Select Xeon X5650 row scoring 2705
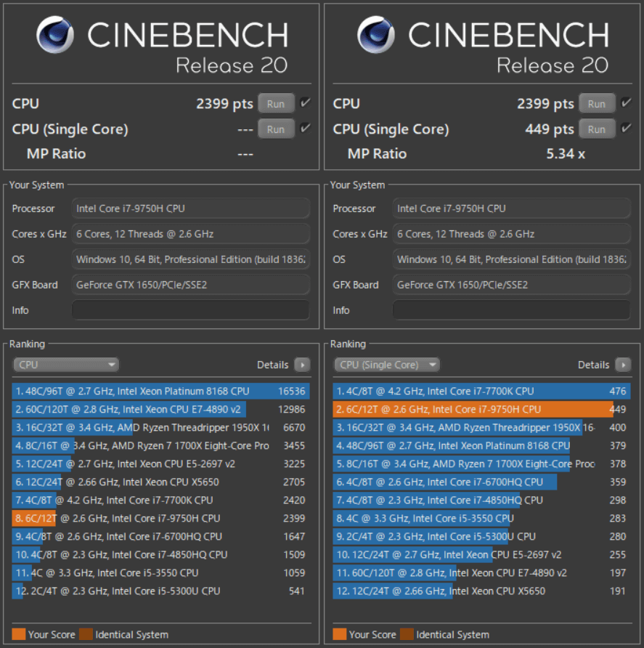644x648 pixels. pos(160,482)
